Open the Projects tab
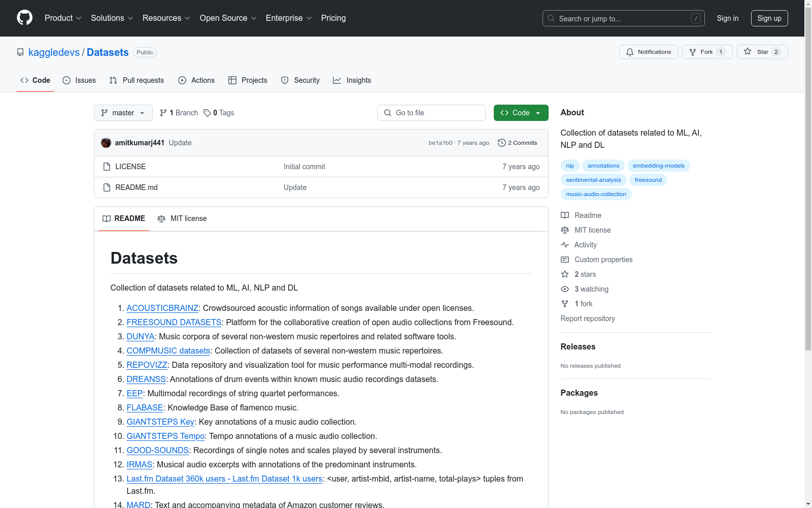This screenshot has height=508, width=812. pos(248,80)
